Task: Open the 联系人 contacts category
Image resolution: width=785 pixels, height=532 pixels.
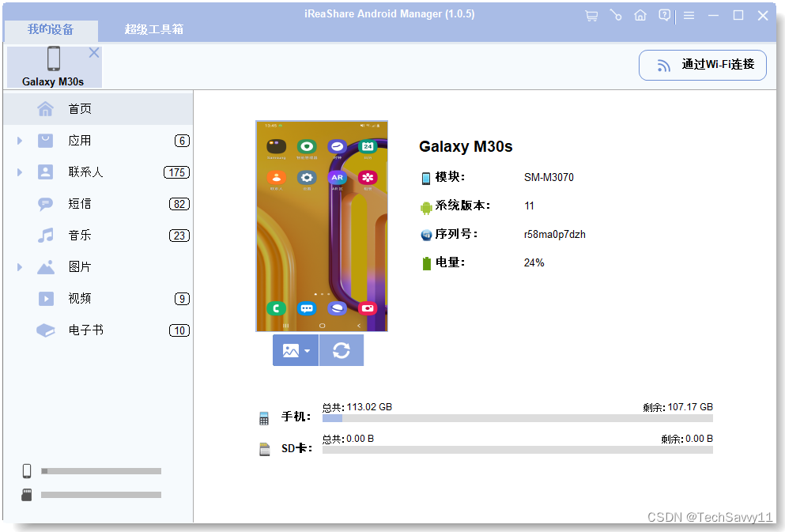Action: [x=98, y=172]
